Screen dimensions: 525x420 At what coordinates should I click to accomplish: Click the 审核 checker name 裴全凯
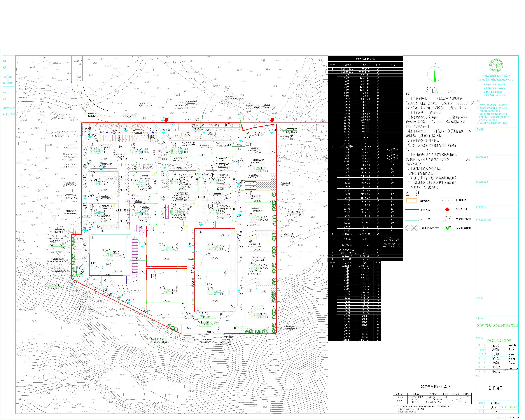[496, 359]
